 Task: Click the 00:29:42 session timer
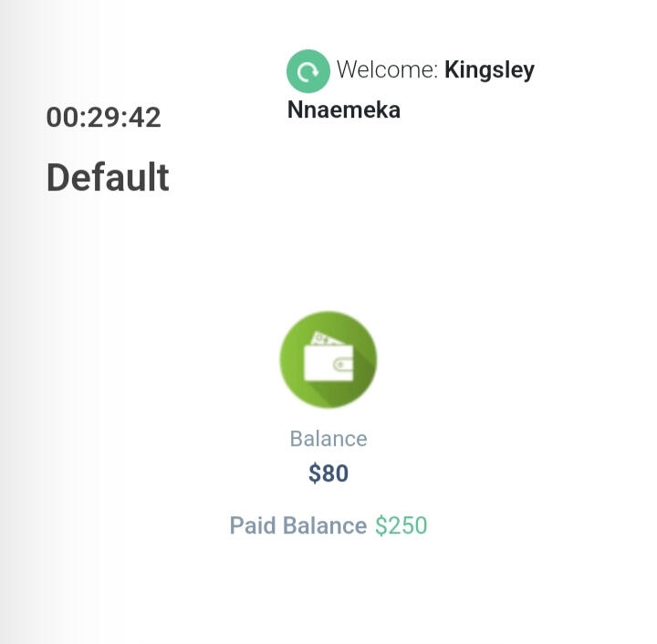tap(103, 118)
